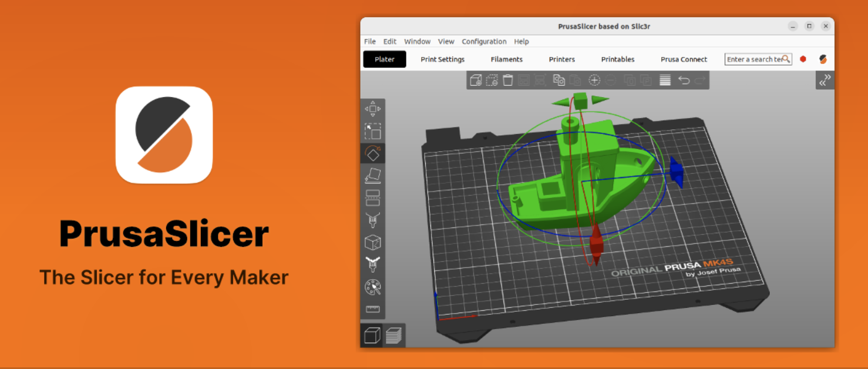Click the Arrange selection toolbar icon
The width and height of the screenshot is (868, 369).
[541, 80]
